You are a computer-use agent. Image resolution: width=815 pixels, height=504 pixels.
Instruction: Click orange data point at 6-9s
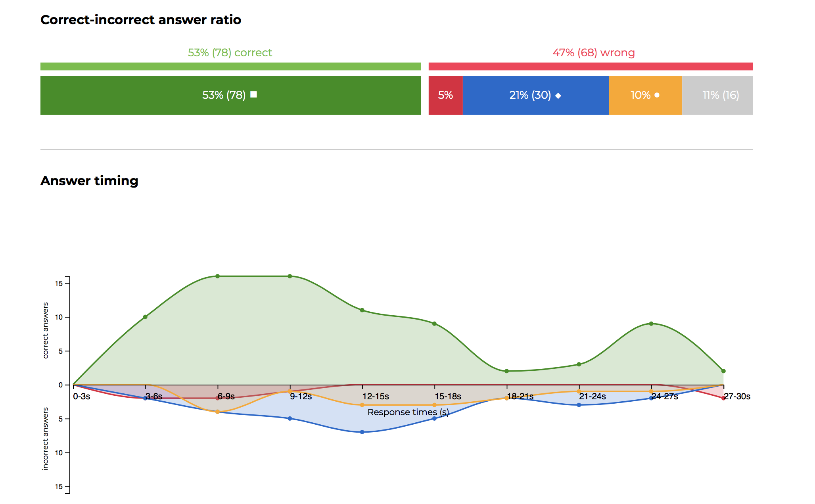[x=217, y=412]
